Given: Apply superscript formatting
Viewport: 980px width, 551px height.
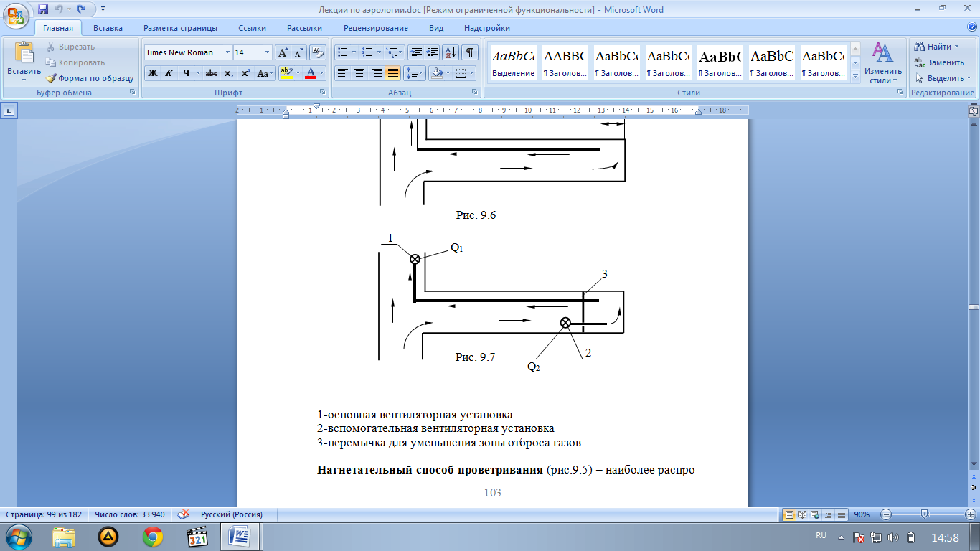Looking at the screenshot, I should 245,73.
